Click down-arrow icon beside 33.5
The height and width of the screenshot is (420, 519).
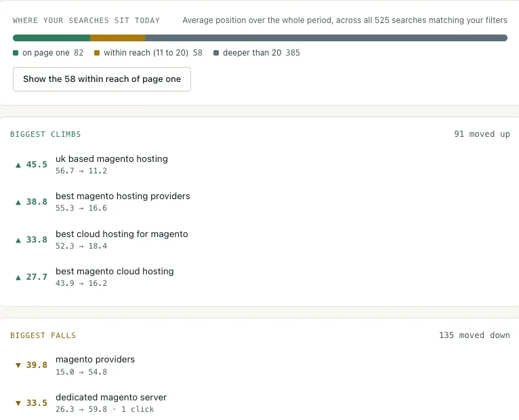18,403
